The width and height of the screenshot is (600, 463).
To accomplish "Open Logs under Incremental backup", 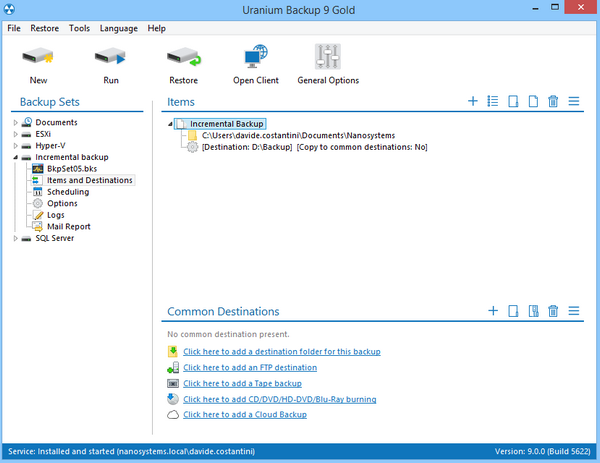I will [55, 215].
